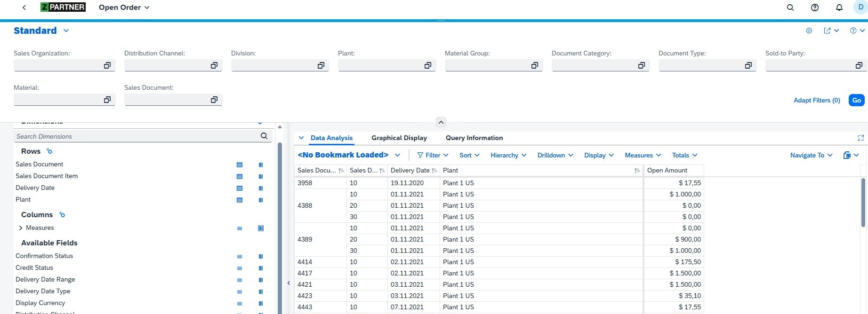Move Credit Status to columns
This screenshot has height=314, width=868.
(x=261, y=268)
